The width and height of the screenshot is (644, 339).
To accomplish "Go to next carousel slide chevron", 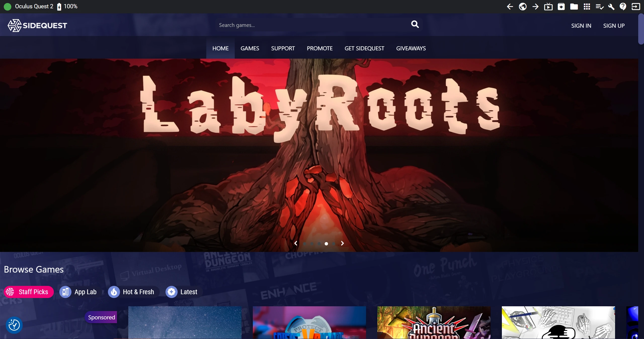I will point(342,243).
